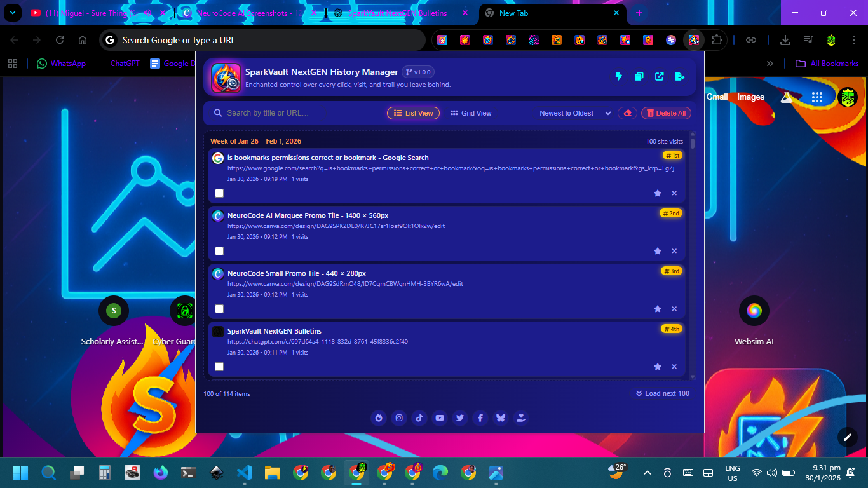Switch to Grid View

point(471,113)
